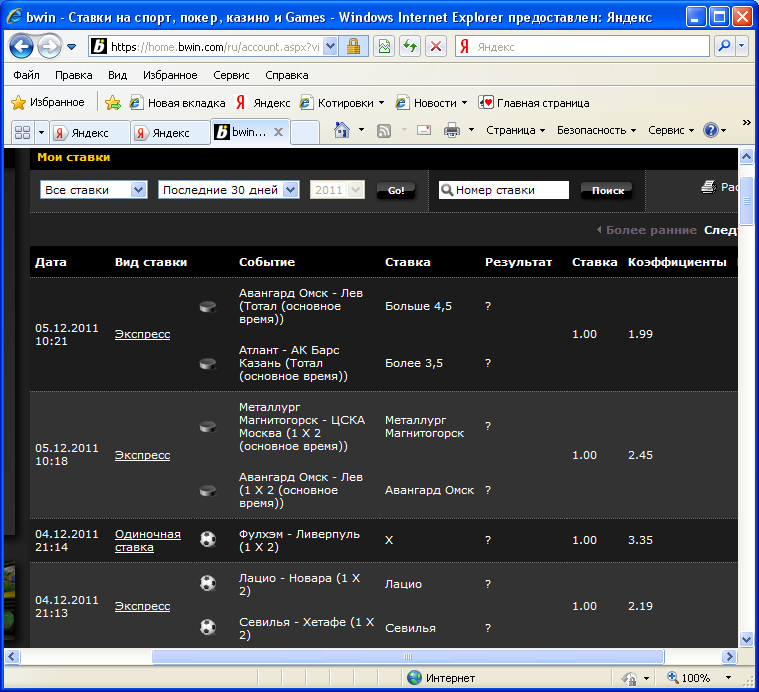
Task: Open the Одиночная ставка link
Action: (x=148, y=541)
